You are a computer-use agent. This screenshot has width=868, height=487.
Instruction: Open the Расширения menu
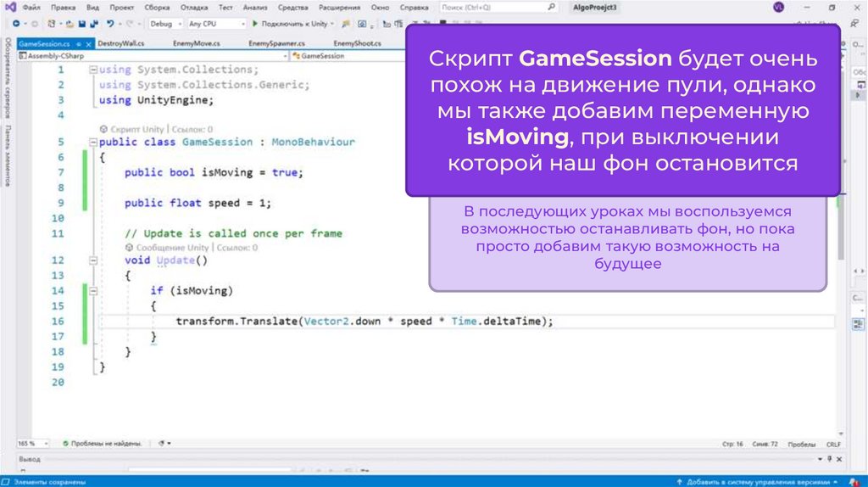point(339,7)
